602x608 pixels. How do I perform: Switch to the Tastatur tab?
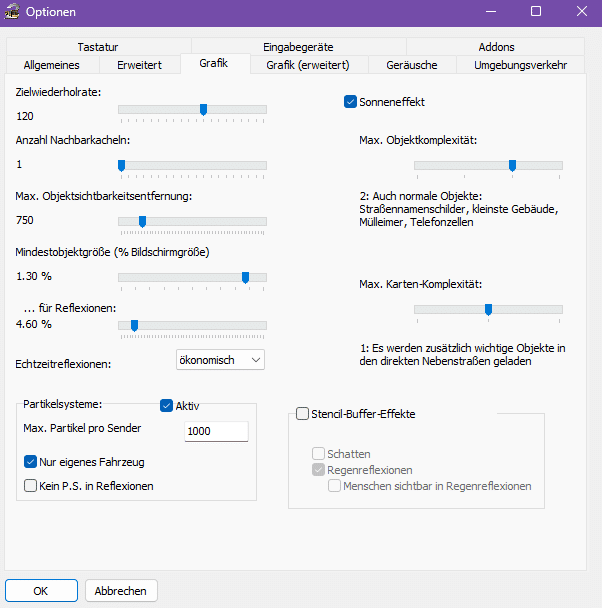click(97, 46)
